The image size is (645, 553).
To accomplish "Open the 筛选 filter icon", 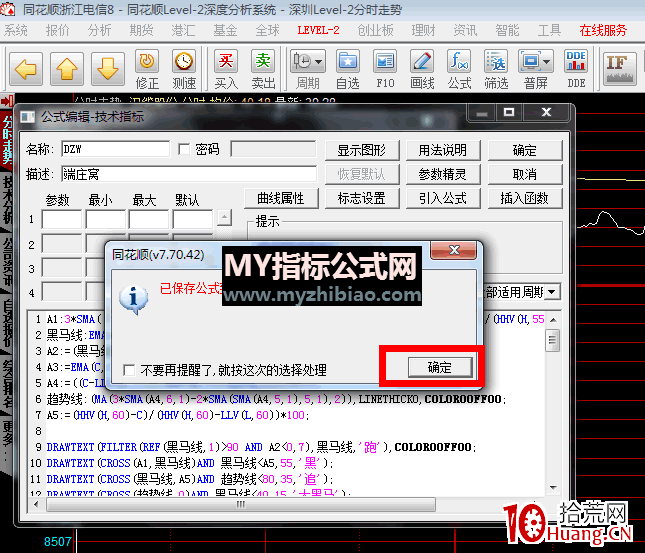I will [x=496, y=62].
